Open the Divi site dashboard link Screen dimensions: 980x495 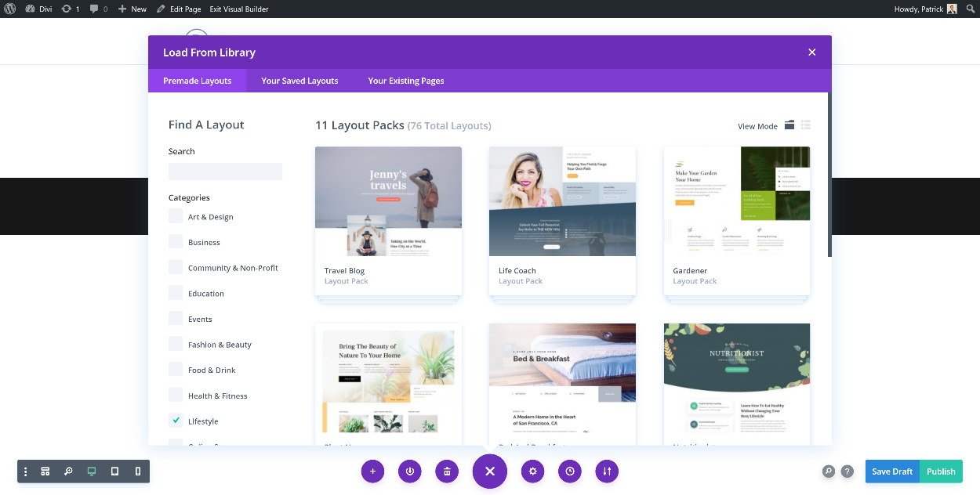coord(39,9)
